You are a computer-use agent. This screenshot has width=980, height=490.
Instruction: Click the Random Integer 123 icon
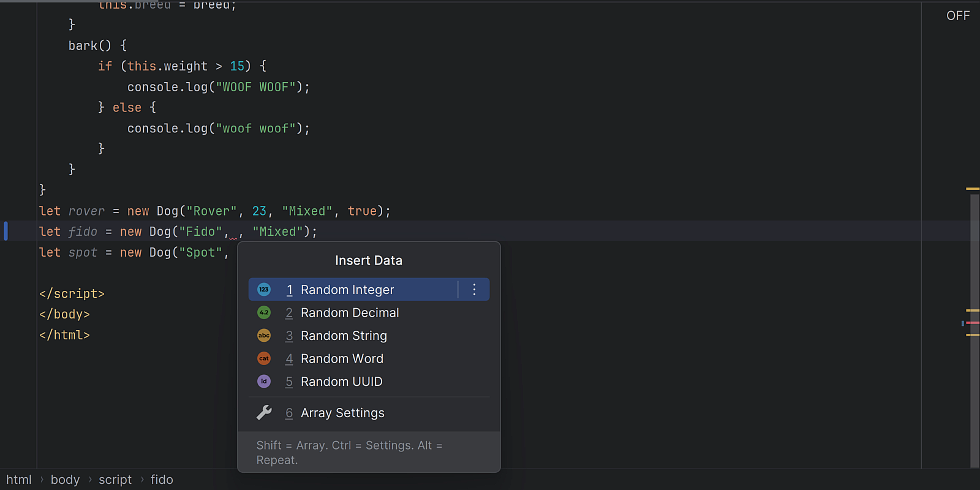pyautogui.click(x=264, y=289)
